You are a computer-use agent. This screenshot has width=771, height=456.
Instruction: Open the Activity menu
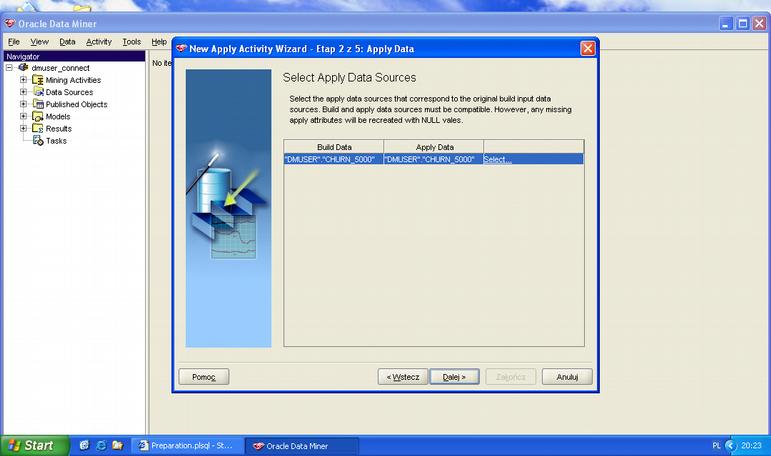pos(99,42)
